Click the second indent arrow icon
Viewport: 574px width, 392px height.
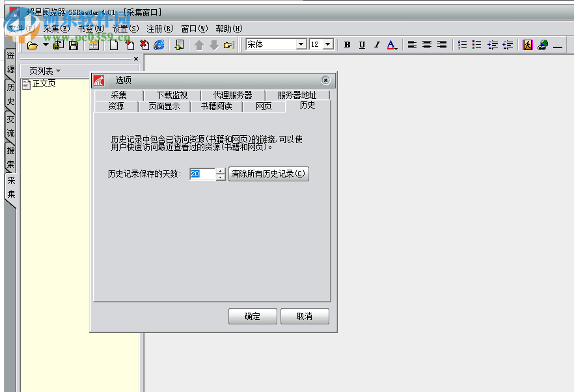[x=508, y=45]
